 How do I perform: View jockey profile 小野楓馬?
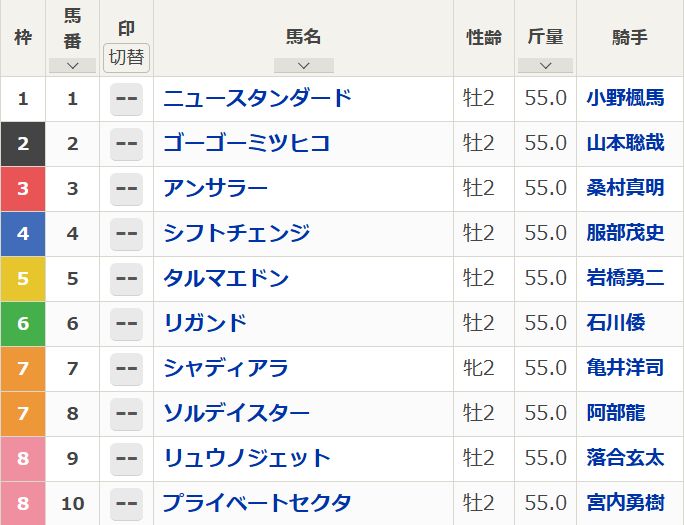click(x=626, y=98)
